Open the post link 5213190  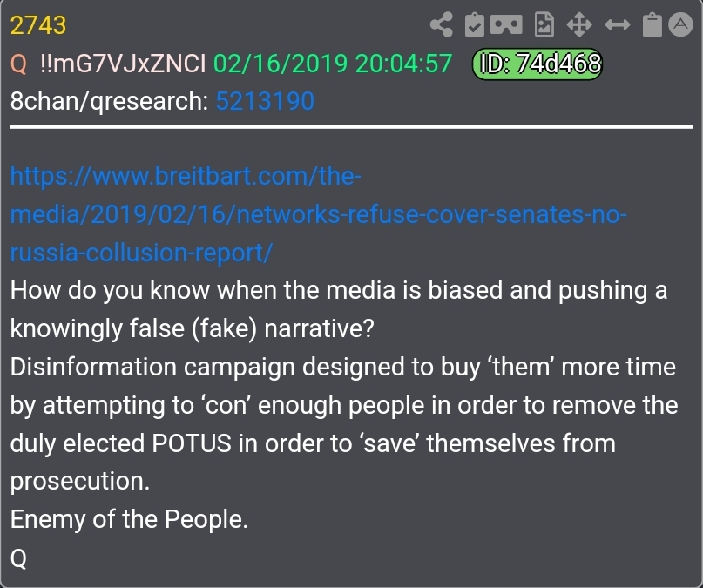[265, 101]
